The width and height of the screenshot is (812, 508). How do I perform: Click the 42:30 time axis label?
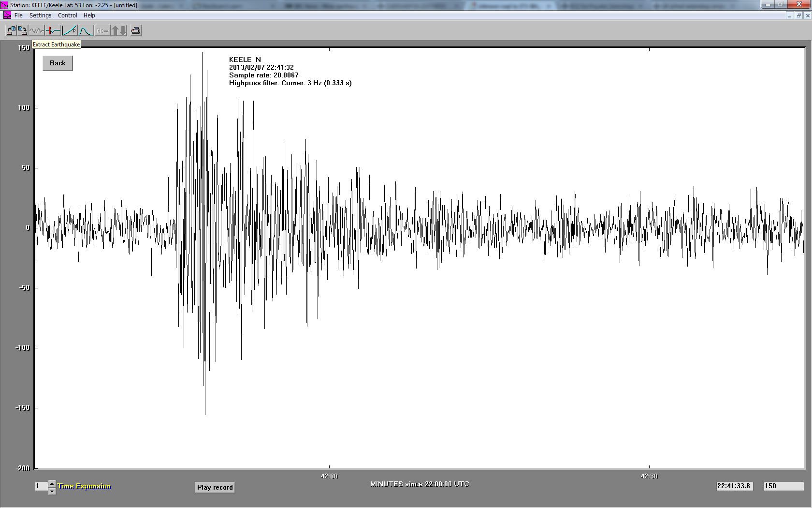649,476
